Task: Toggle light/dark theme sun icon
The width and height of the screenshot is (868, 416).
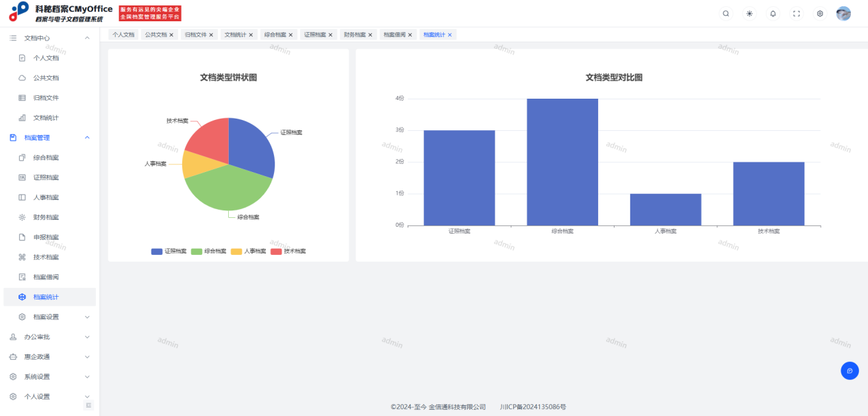Action: click(x=749, y=14)
